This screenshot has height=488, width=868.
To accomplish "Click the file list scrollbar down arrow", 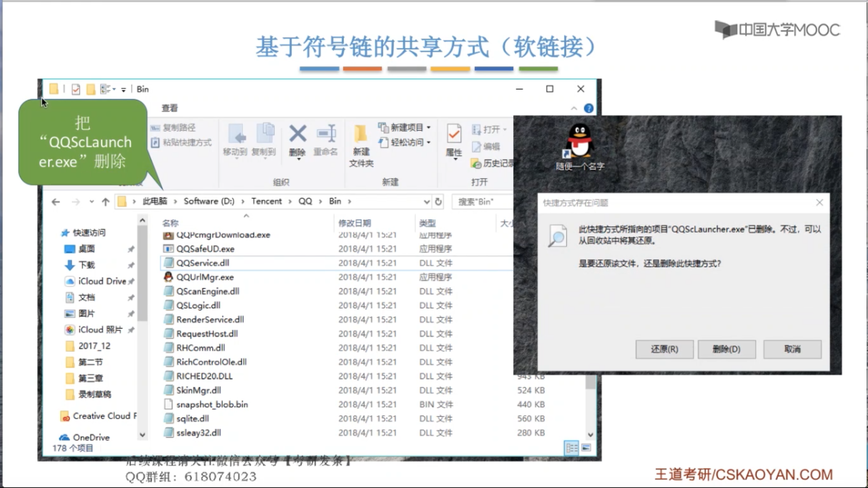I will point(590,435).
